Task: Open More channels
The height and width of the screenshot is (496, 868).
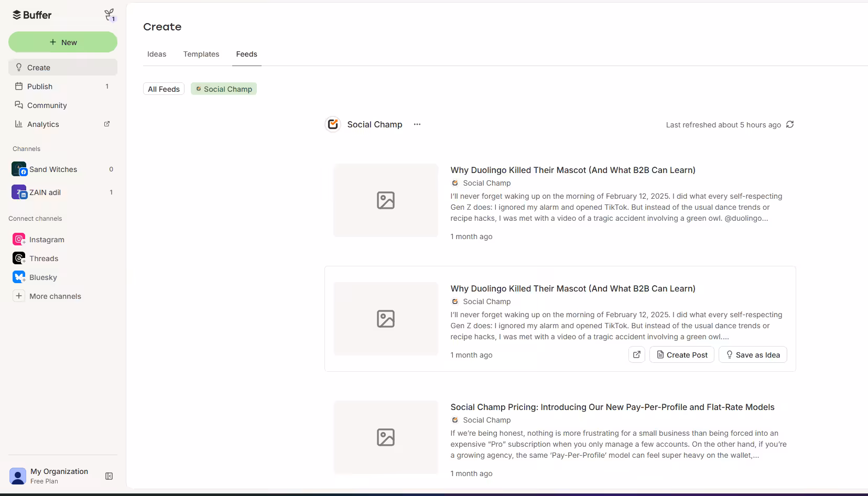Action: tap(63, 296)
